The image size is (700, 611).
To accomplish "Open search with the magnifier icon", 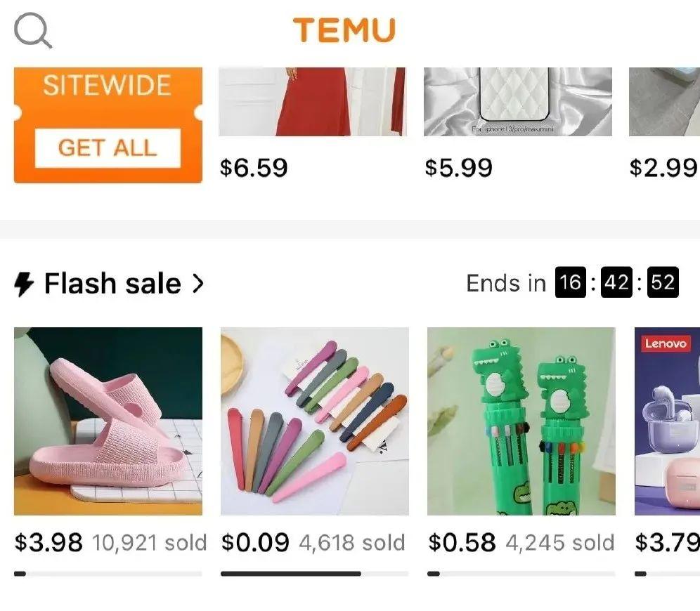I will click(33, 30).
